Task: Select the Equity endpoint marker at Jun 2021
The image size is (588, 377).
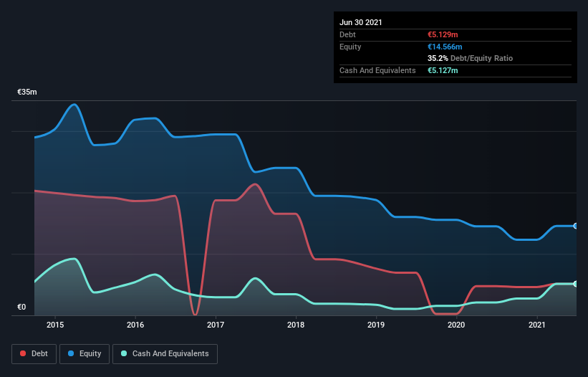Action: (x=576, y=226)
